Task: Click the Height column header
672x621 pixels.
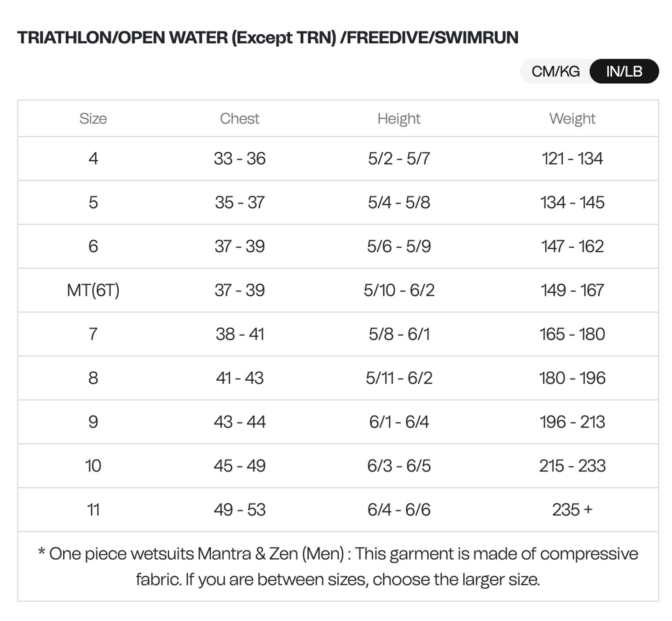Action: pyautogui.click(x=399, y=119)
